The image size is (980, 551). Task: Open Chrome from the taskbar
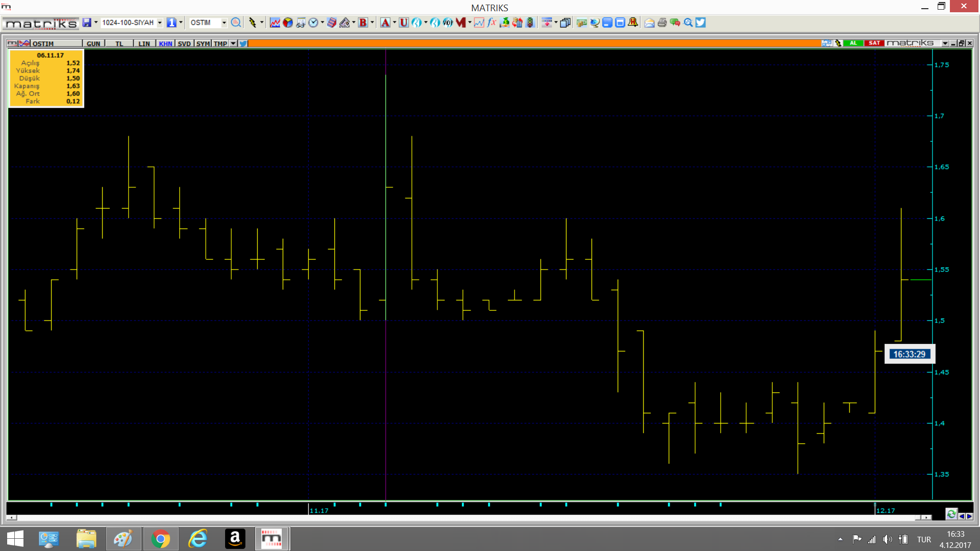160,539
